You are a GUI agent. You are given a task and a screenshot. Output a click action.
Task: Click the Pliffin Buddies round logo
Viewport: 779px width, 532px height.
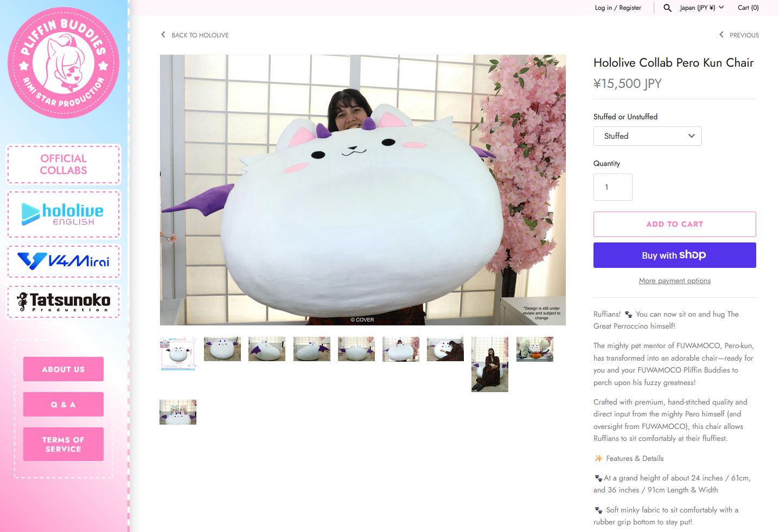(63, 63)
